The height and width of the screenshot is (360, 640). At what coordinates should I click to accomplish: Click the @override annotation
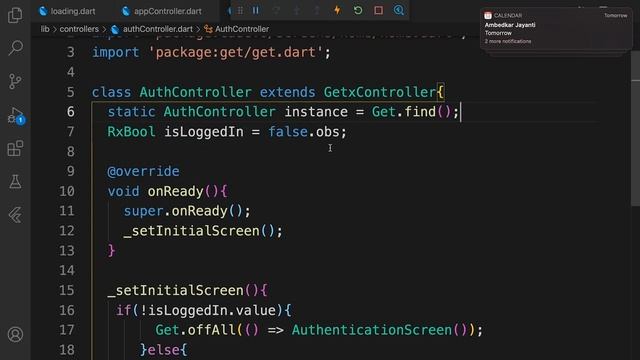pos(143,171)
